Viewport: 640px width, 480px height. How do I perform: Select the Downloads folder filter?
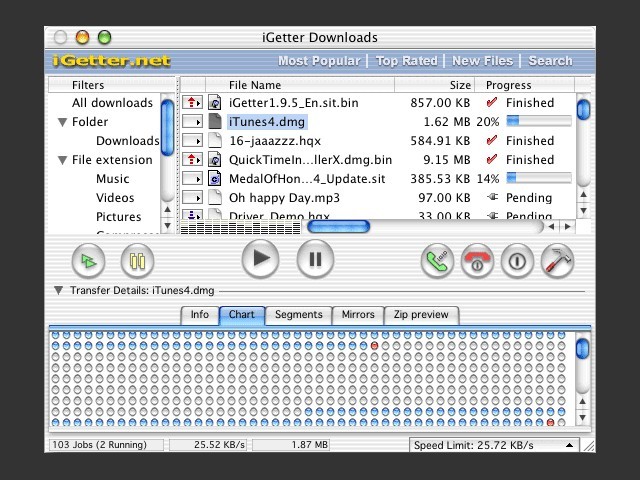point(127,141)
